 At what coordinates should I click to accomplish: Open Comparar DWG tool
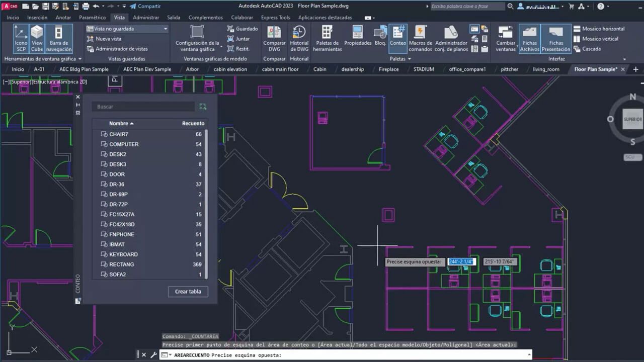tap(274, 39)
